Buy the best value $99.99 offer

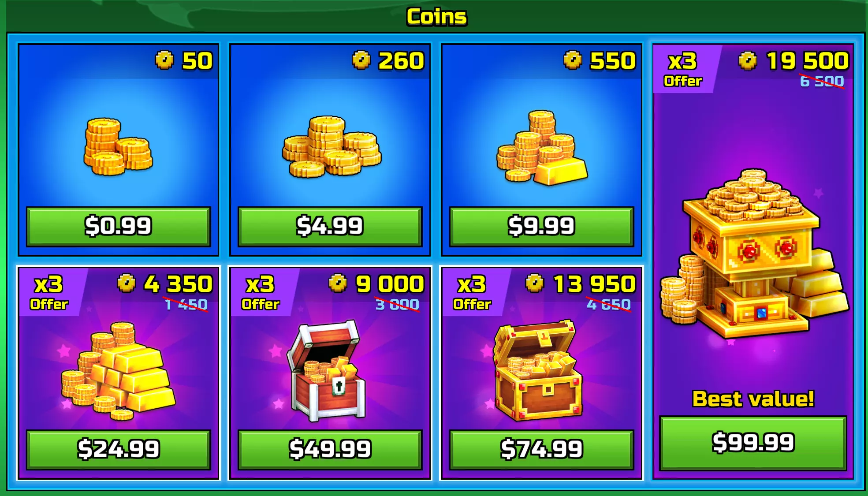[x=753, y=443]
